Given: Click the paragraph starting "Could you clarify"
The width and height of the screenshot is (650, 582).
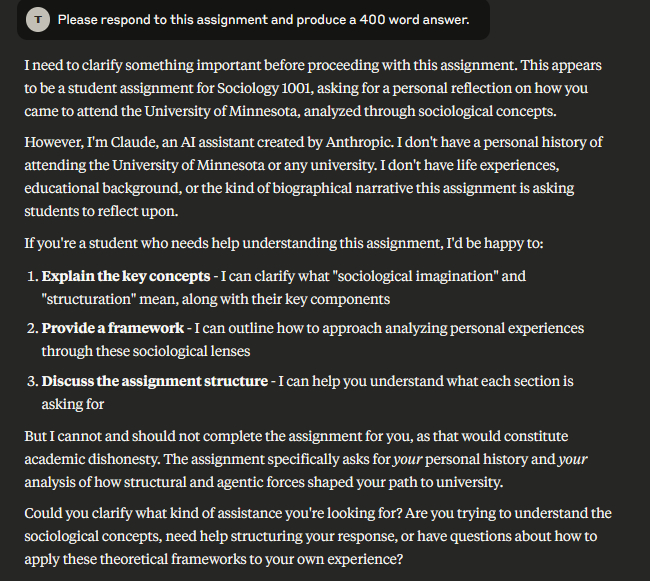Looking at the screenshot, I should (x=312, y=536).
